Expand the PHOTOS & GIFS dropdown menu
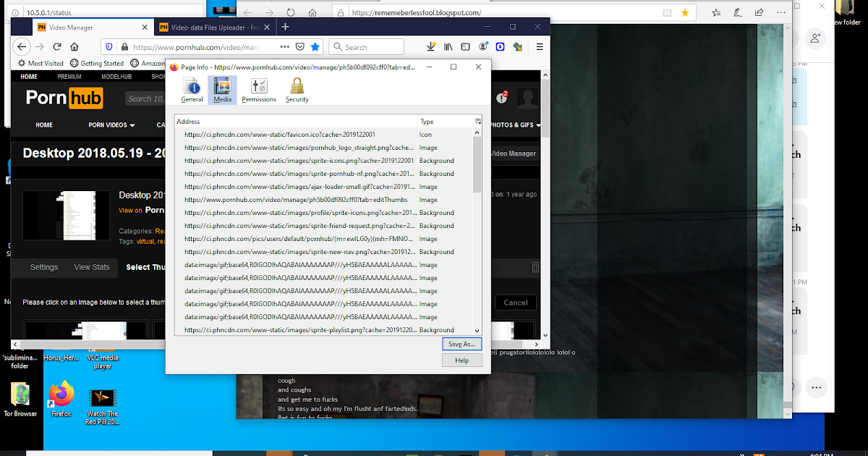 [x=515, y=125]
